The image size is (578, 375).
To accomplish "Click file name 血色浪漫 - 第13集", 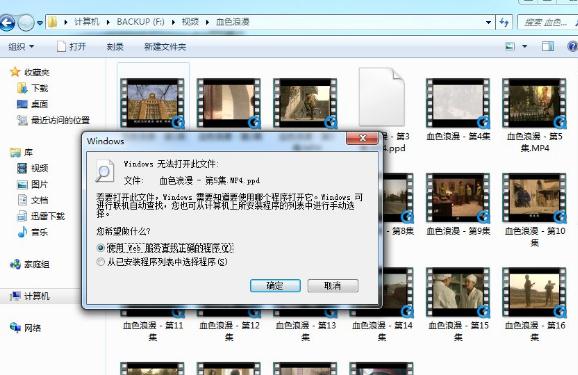I will (306, 331).
